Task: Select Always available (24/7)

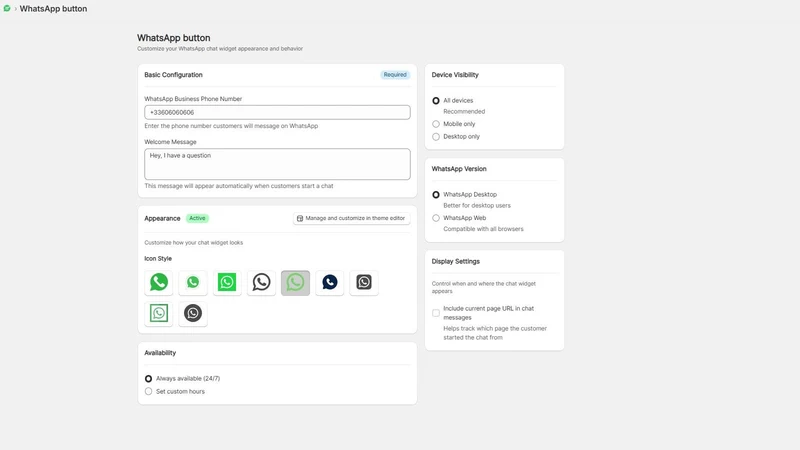Action: pyautogui.click(x=148, y=379)
